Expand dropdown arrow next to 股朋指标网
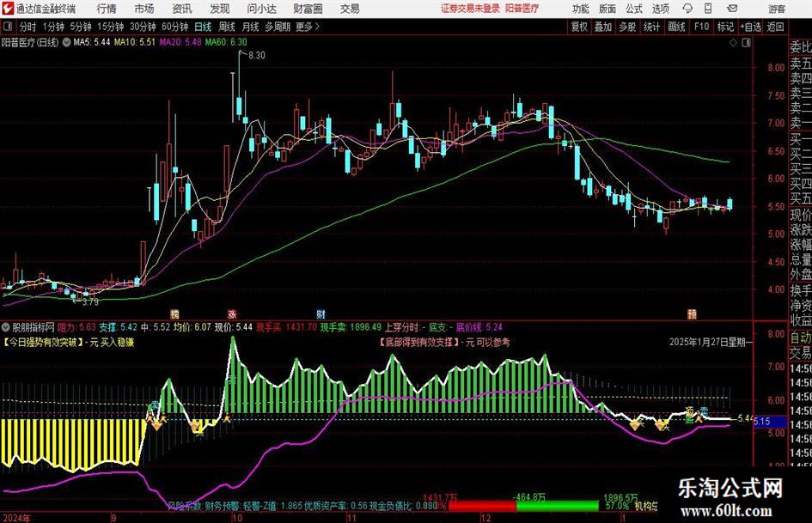 point(6,327)
